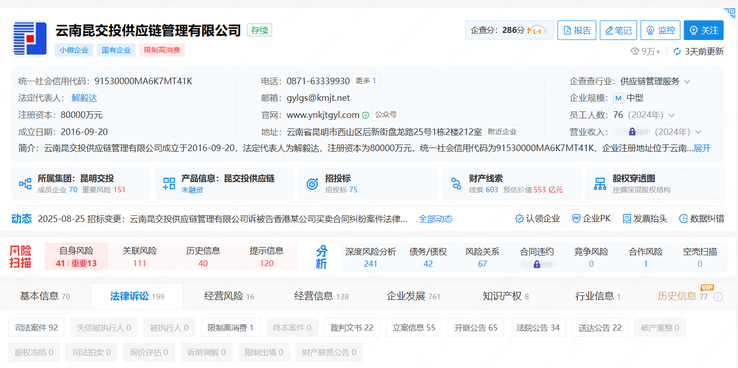Open the legal representative 解毅达 link

pyautogui.click(x=84, y=98)
